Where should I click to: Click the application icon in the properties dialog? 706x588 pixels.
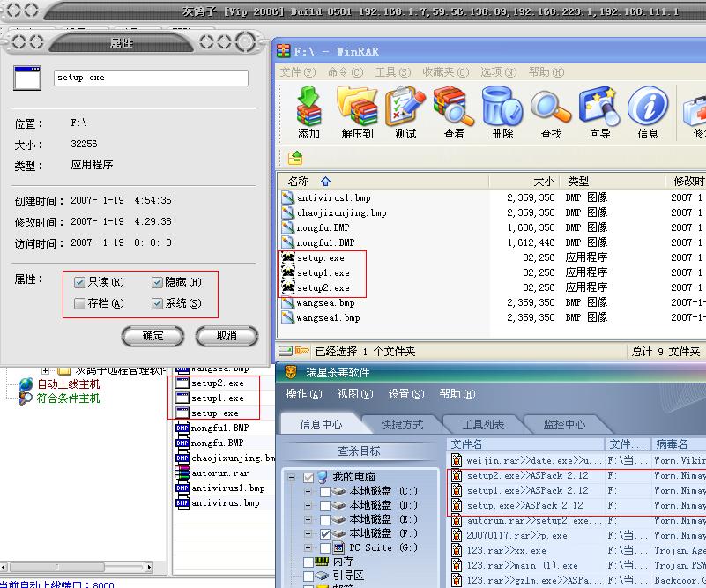coord(27,78)
